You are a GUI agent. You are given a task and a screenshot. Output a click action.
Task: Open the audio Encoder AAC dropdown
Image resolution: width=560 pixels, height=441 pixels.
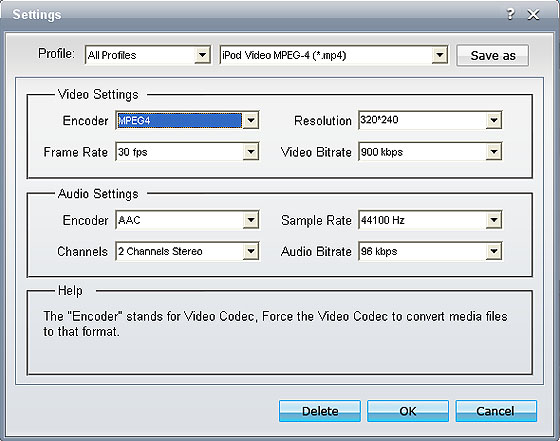pyautogui.click(x=251, y=220)
